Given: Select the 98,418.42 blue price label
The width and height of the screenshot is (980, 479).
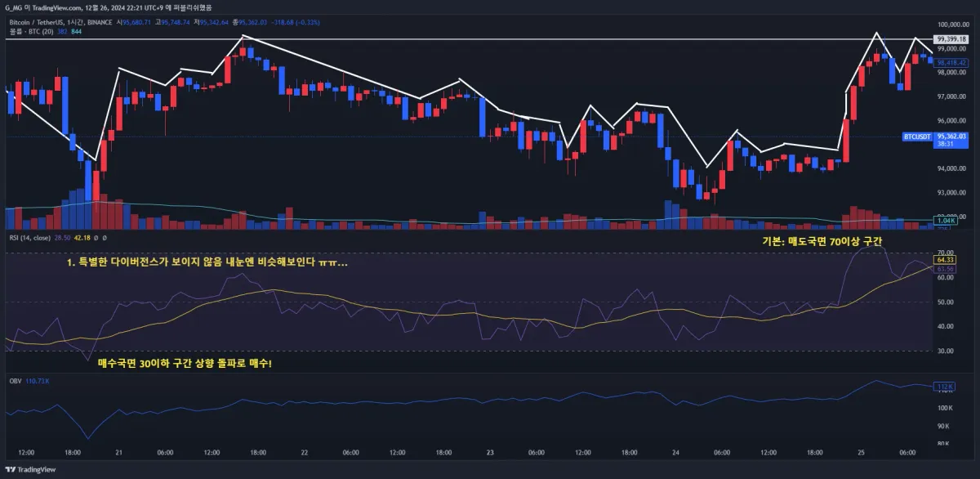Looking at the screenshot, I should click(951, 62).
